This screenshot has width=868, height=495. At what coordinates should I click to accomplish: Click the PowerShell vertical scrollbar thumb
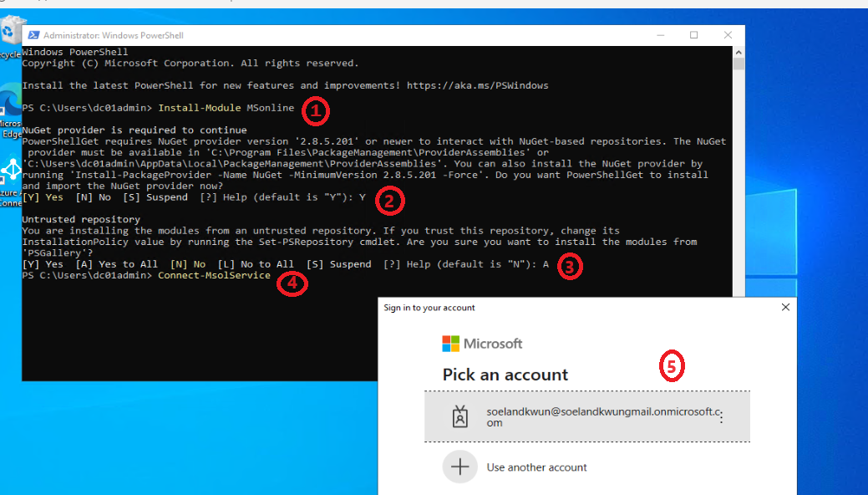[739, 64]
